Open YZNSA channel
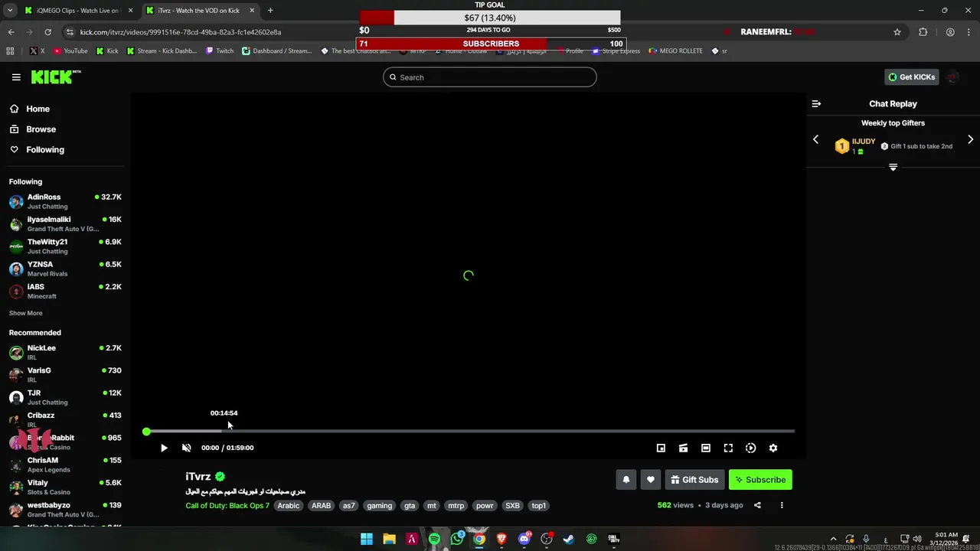 click(65, 269)
